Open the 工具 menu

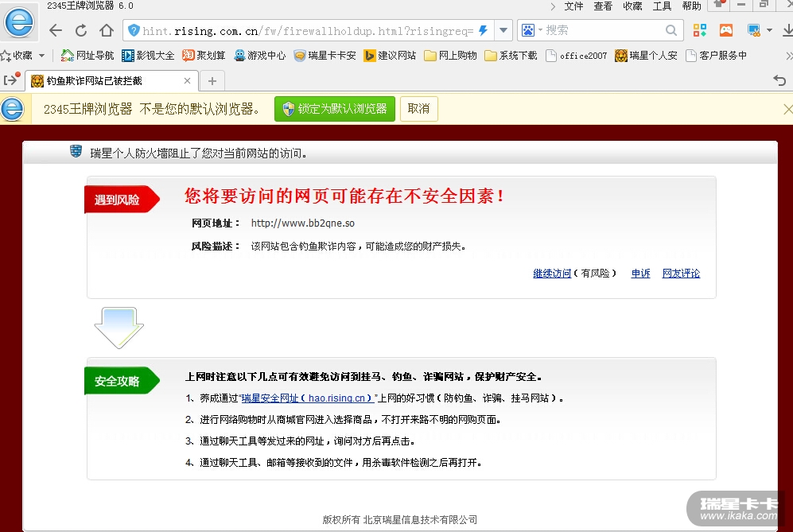(x=662, y=6)
